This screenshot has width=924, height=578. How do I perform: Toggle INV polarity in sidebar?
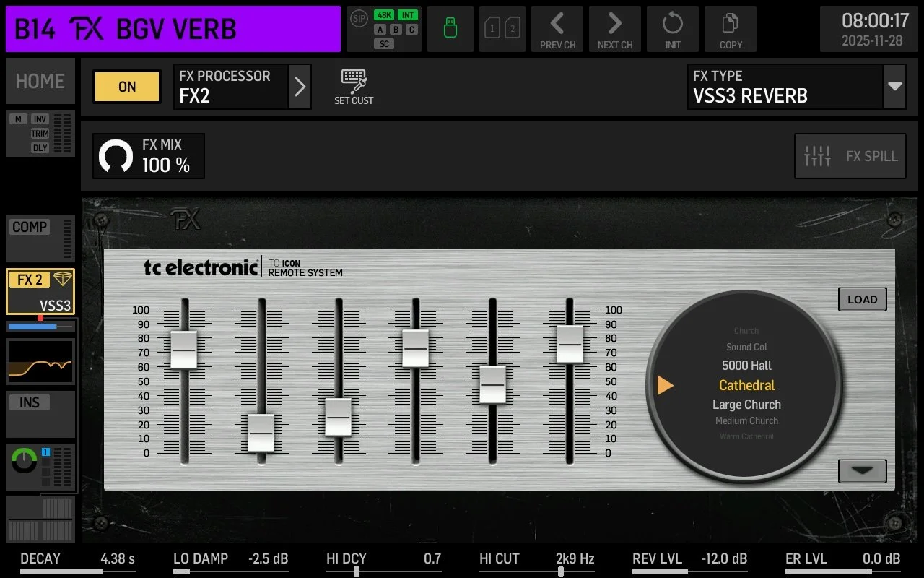(40, 119)
